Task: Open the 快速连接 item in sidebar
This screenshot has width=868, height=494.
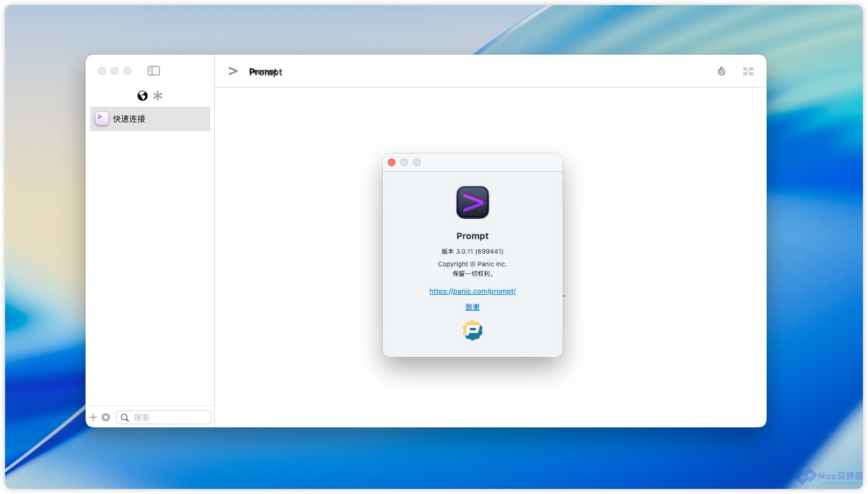Action: (x=150, y=119)
